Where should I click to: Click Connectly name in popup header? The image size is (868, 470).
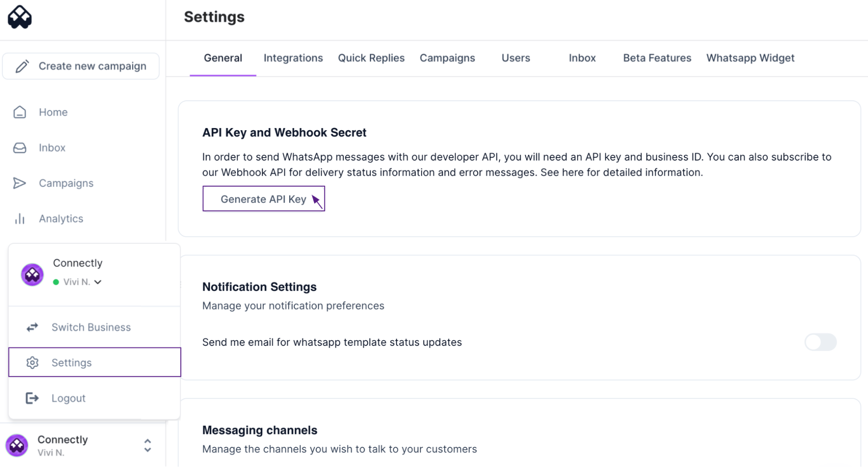point(78,263)
